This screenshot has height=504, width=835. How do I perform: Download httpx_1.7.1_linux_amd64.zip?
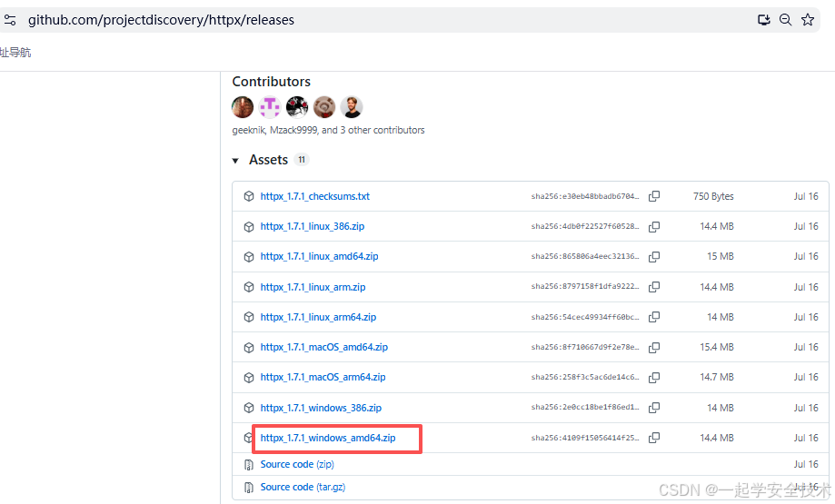[320, 256]
